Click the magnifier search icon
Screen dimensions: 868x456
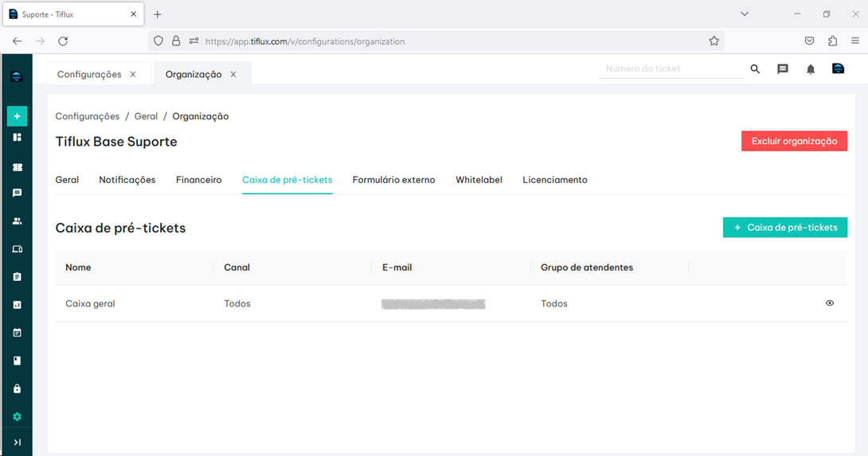click(755, 69)
